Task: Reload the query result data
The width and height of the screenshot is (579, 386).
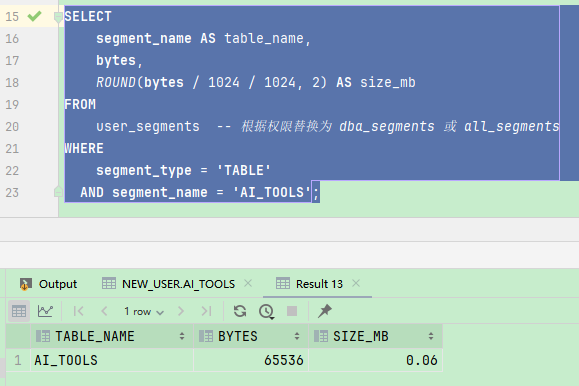Action: pos(240,311)
